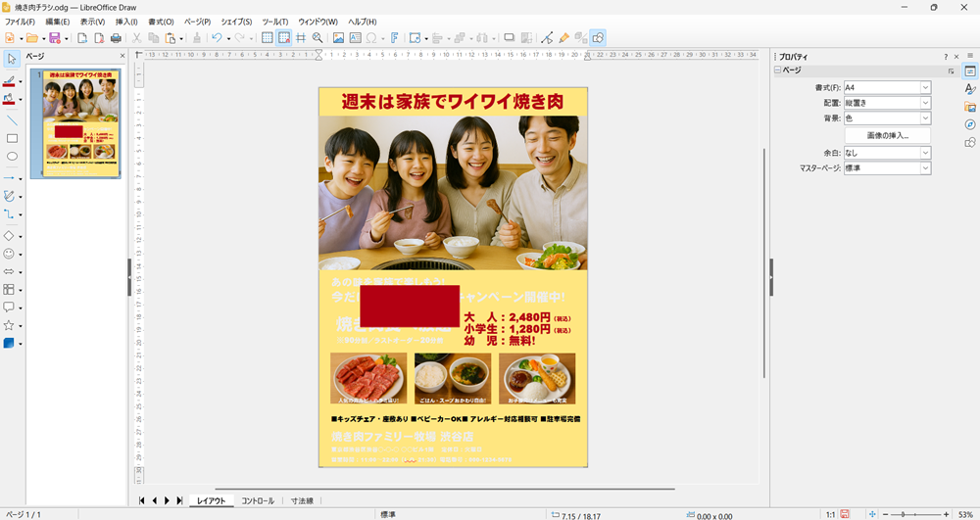Screen dimensions: 980x520
Task: Click the 画像の挿入... button
Action: [888, 135]
